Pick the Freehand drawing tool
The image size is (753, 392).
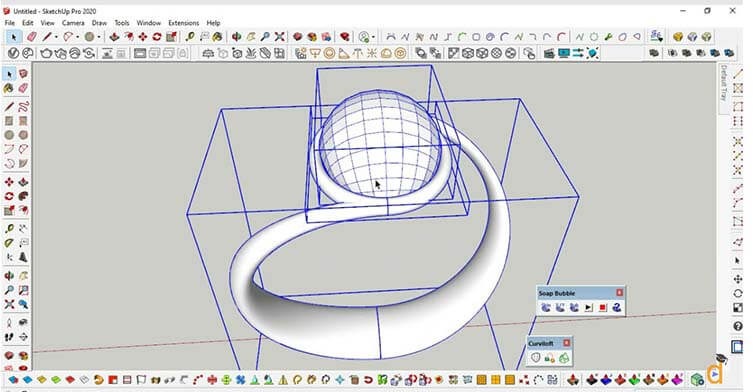coord(23,106)
